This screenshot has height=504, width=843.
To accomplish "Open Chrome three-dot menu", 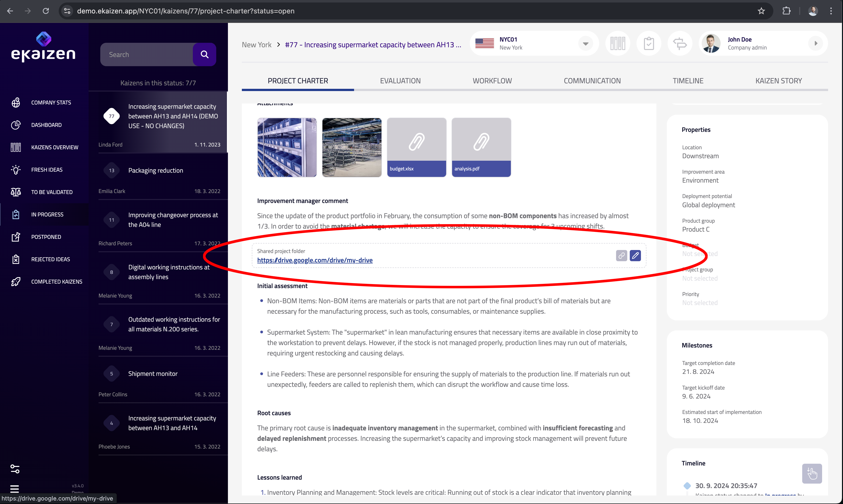I will (831, 11).
